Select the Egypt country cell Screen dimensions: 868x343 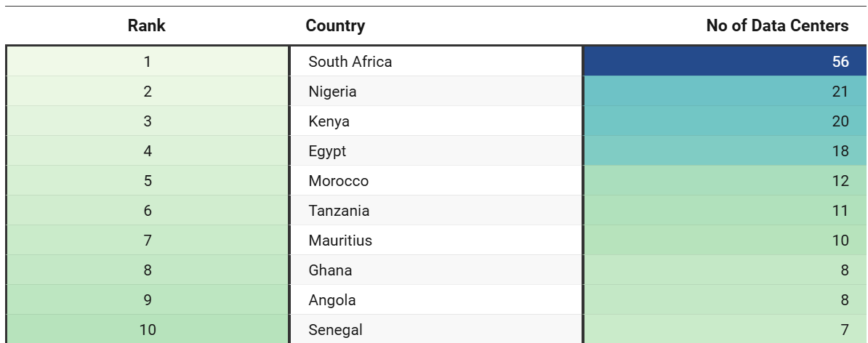tap(327, 151)
